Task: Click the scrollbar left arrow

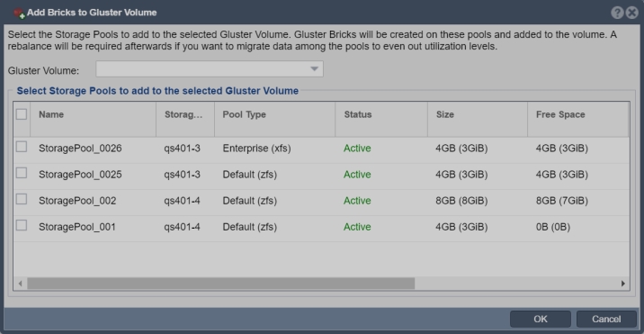Action: point(20,284)
